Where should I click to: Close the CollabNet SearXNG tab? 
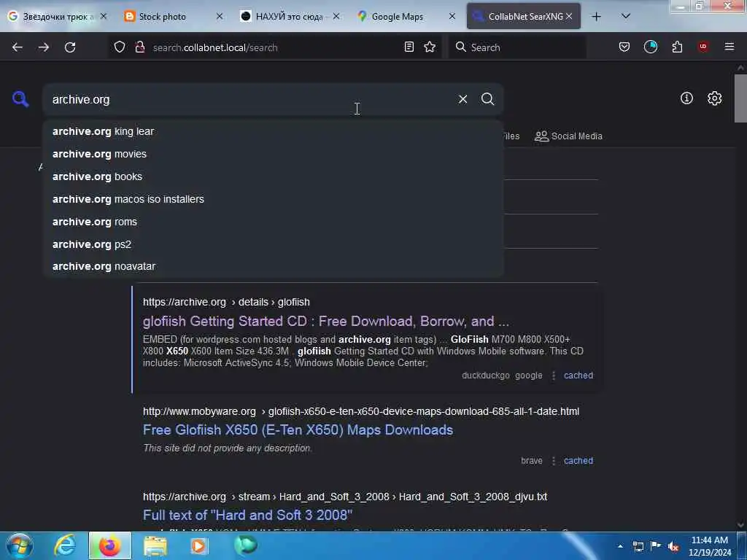pos(569,16)
